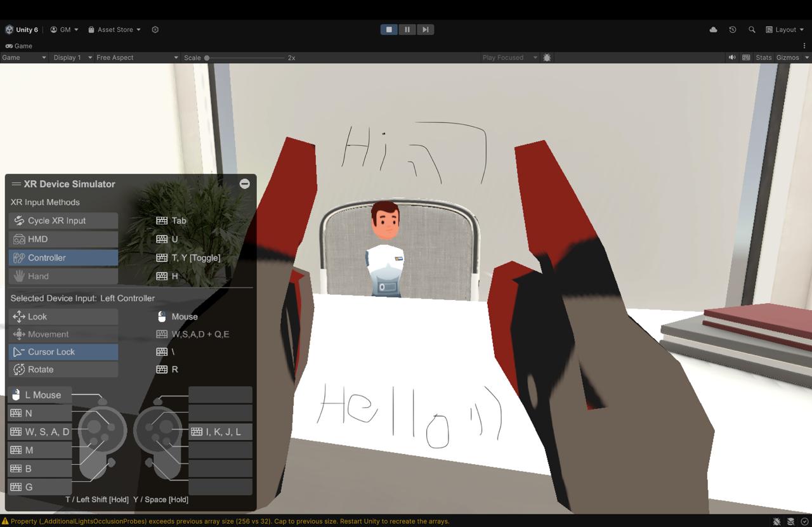Mute the Game view audio
The width and height of the screenshot is (812, 527).
pos(731,58)
